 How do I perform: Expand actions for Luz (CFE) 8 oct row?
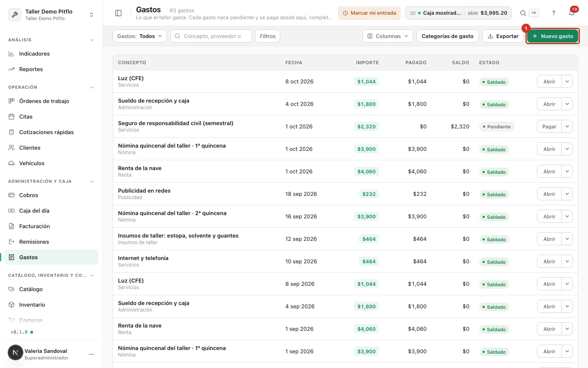567,81
